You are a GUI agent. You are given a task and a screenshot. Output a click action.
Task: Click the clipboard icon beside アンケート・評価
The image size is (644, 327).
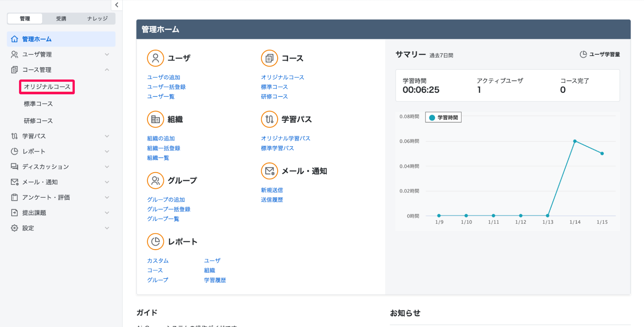pos(15,197)
